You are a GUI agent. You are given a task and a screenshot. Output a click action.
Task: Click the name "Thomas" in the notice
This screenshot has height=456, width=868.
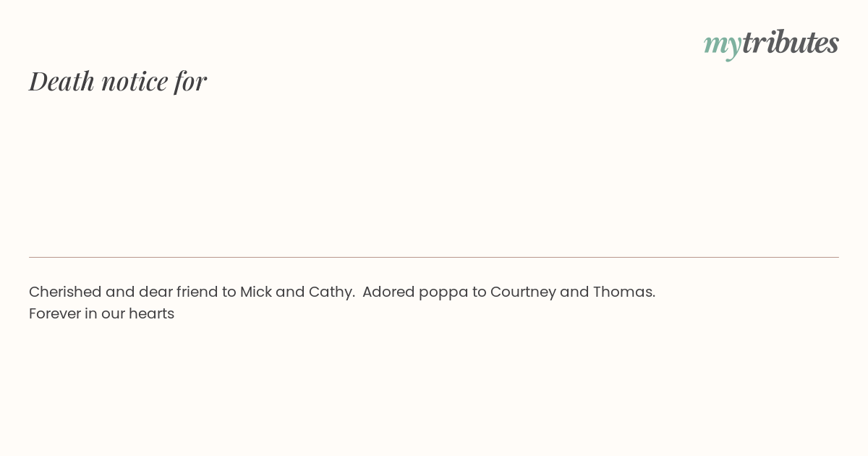click(x=623, y=292)
